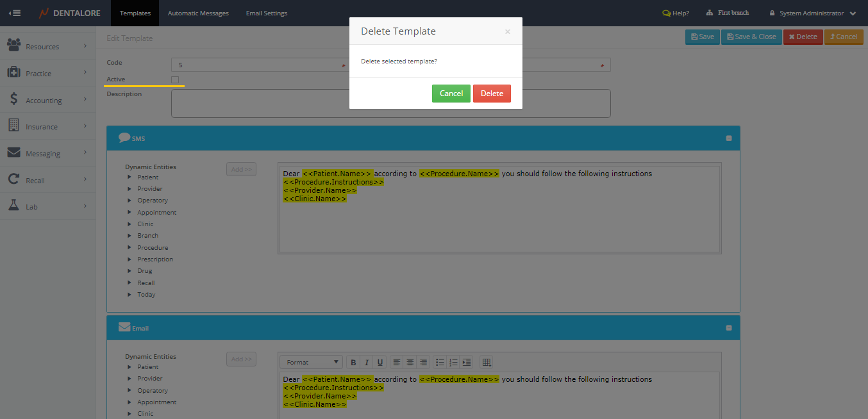Collapse sidebar with the hamburger menu icon
Image resolution: width=868 pixels, height=419 pixels.
[x=14, y=13]
